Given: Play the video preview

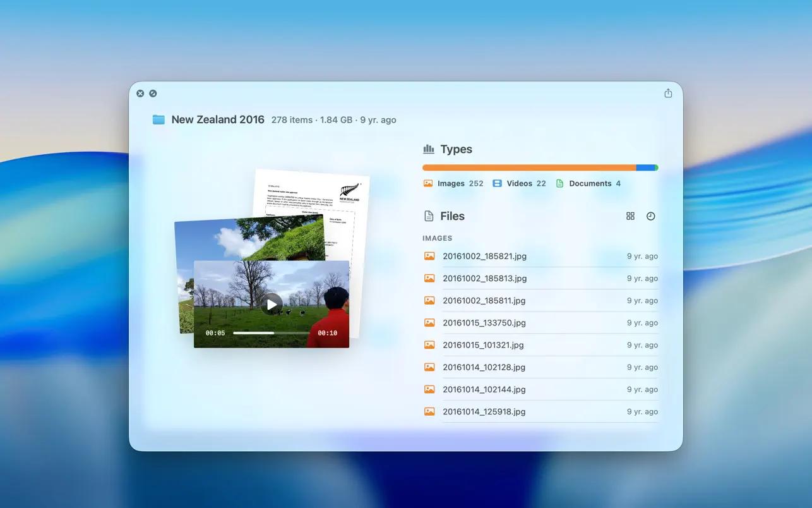Looking at the screenshot, I should click(272, 305).
